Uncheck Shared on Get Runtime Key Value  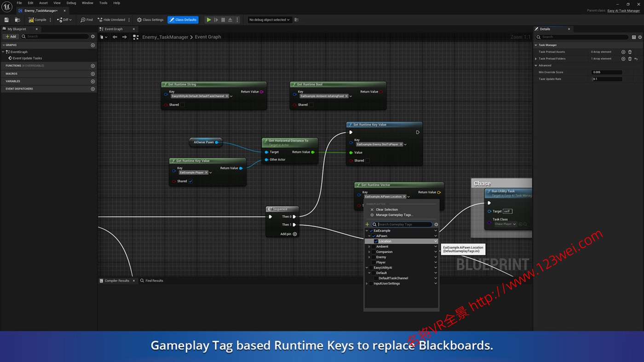190,181
